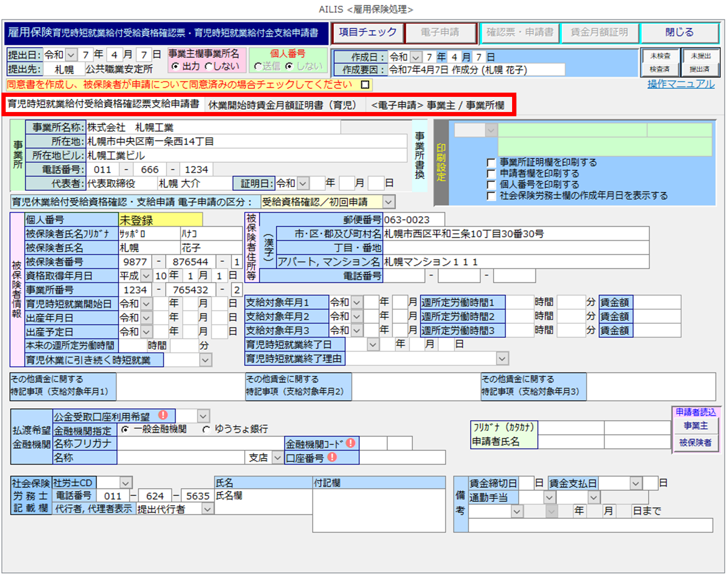Open <電子申請> 事業主 / 事業所欄 tab
Image resolution: width=728 pixels, height=577 pixels.
(x=437, y=105)
